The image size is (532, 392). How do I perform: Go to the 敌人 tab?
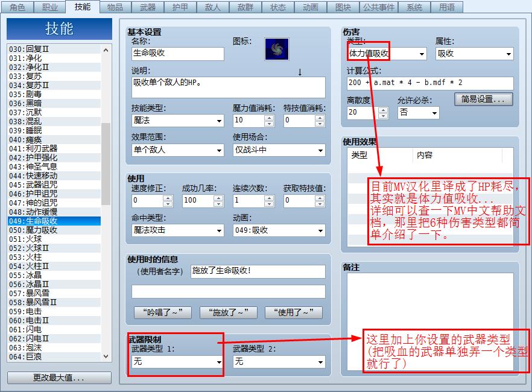pos(213,7)
